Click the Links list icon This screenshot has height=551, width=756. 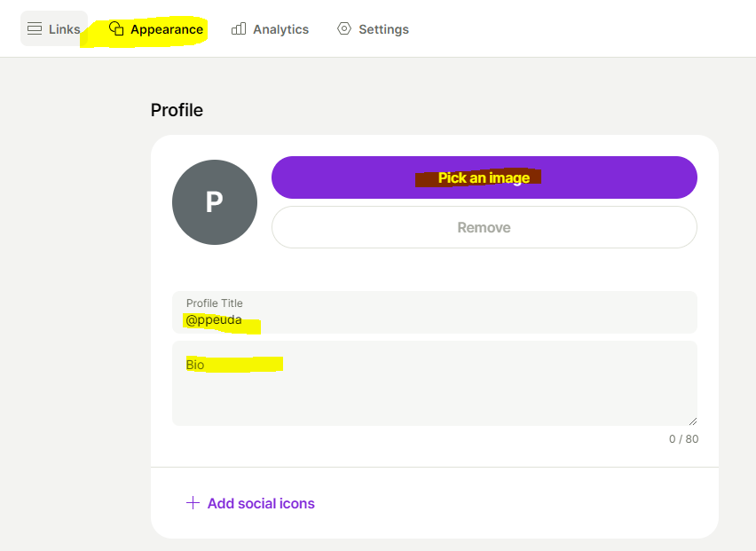point(35,29)
